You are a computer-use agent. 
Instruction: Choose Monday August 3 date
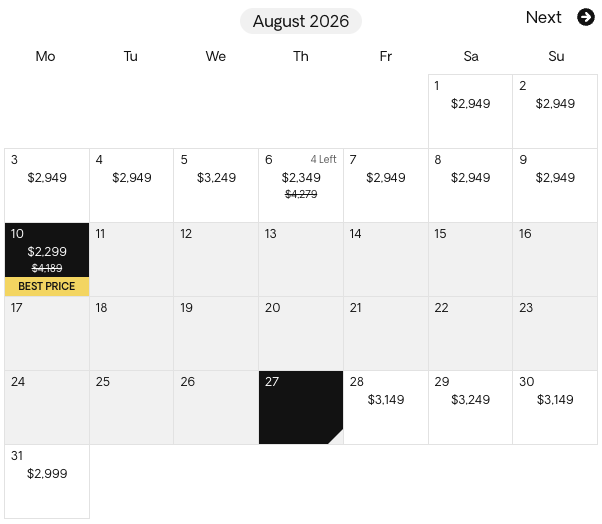47,185
